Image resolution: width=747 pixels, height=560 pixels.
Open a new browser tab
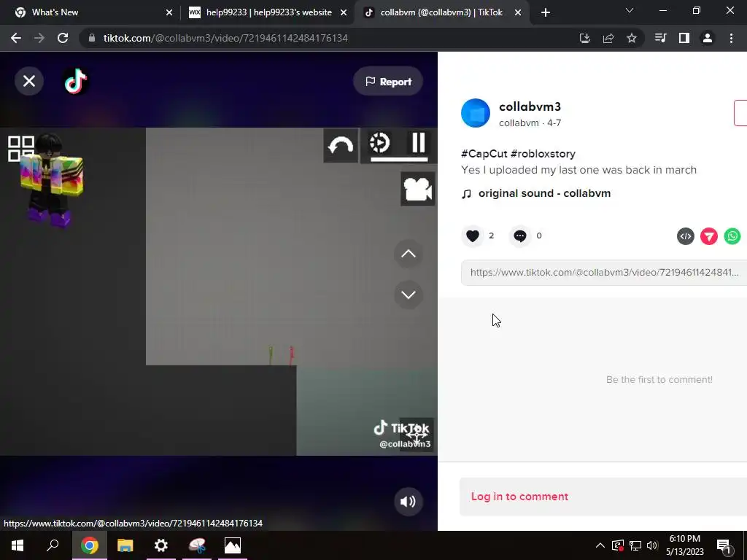pos(546,13)
